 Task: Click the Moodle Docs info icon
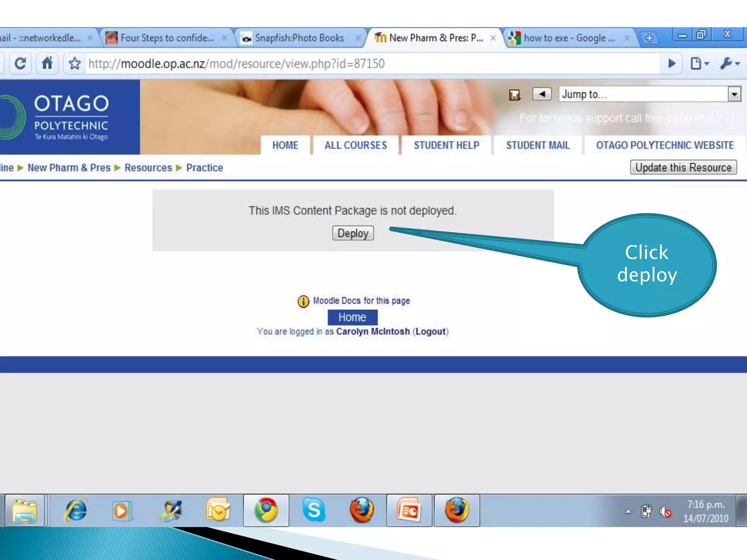(x=303, y=301)
